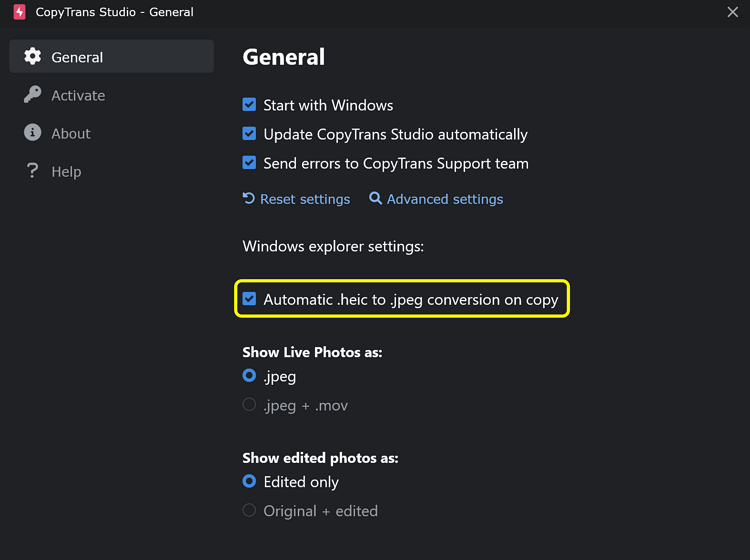Click the CopyTrans Studio lightning logo icon
This screenshot has height=560, width=750.
(20, 12)
